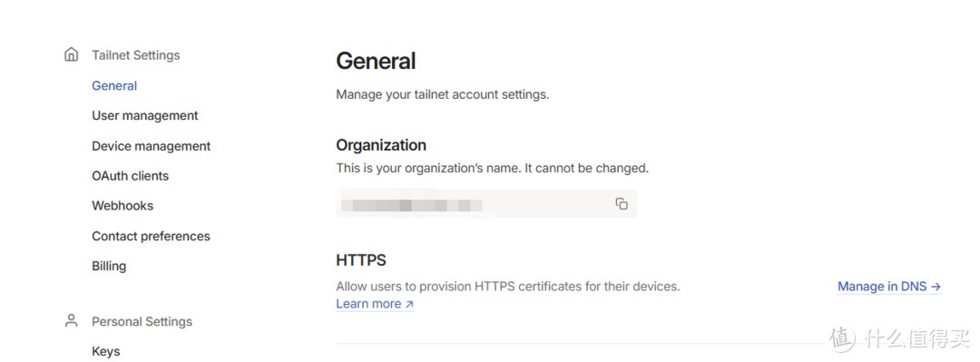The image size is (980, 362).
Task: Click 'Manage your tailnet account settings.' text
Action: click(443, 95)
